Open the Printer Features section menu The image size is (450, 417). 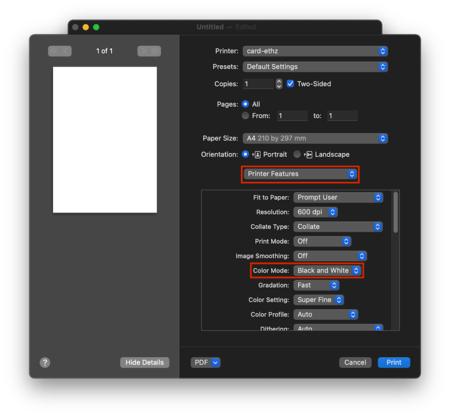[x=300, y=174]
